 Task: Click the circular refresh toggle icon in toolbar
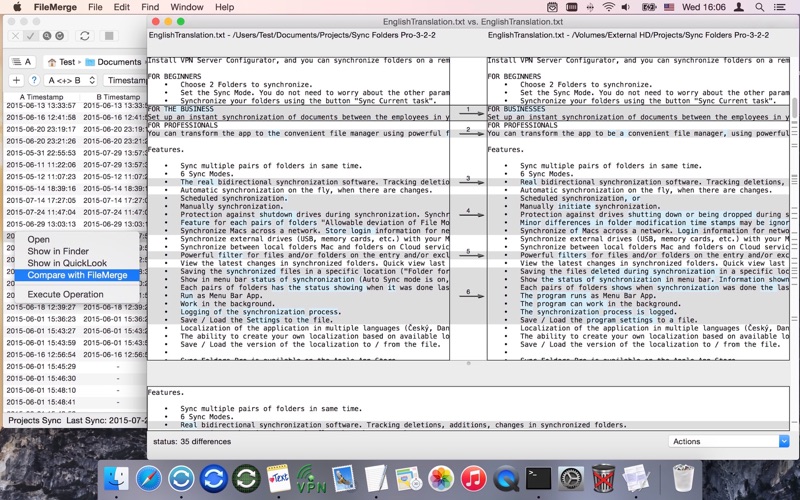60,36
